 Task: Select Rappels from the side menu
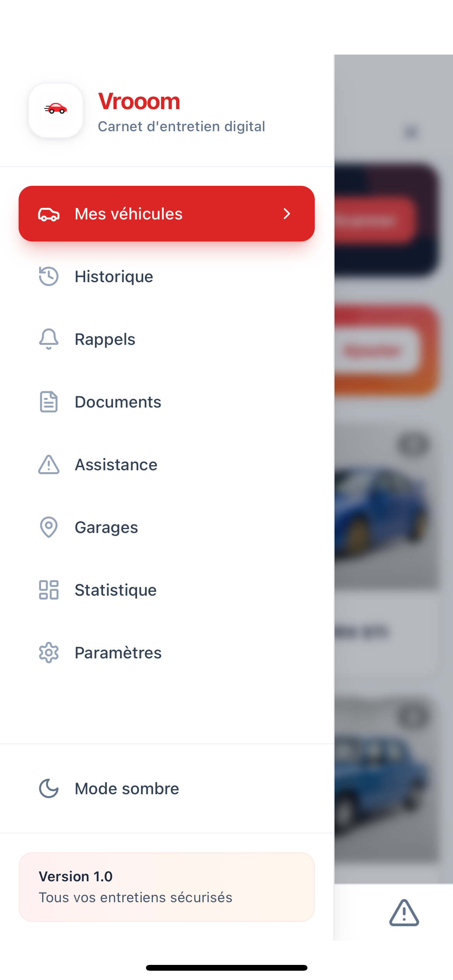click(105, 339)
